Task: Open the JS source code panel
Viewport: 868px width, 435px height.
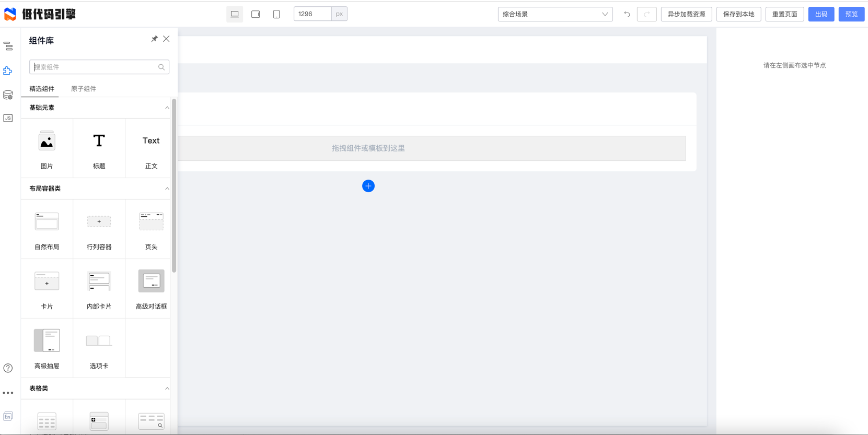Action: (x=8, y=119)
